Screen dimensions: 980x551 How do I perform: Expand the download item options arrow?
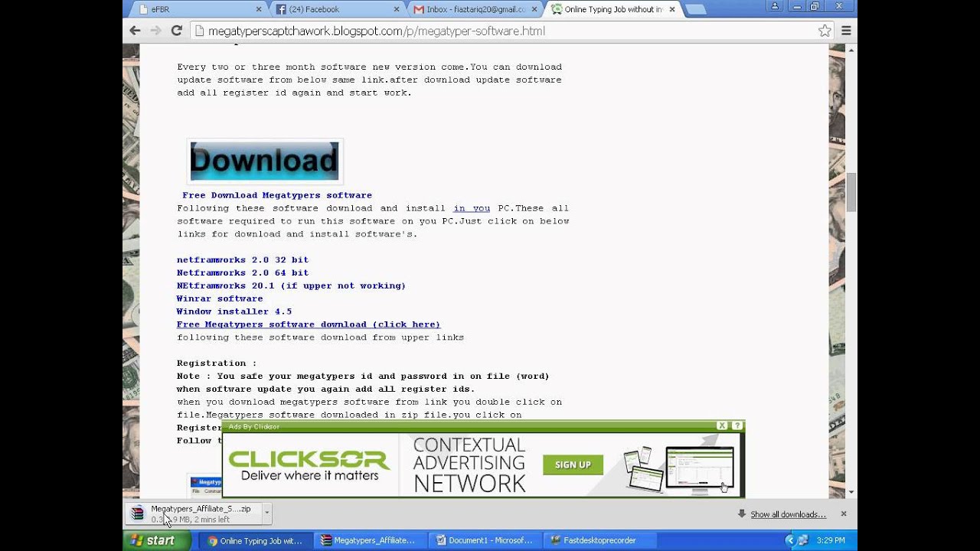click(266, 514)
